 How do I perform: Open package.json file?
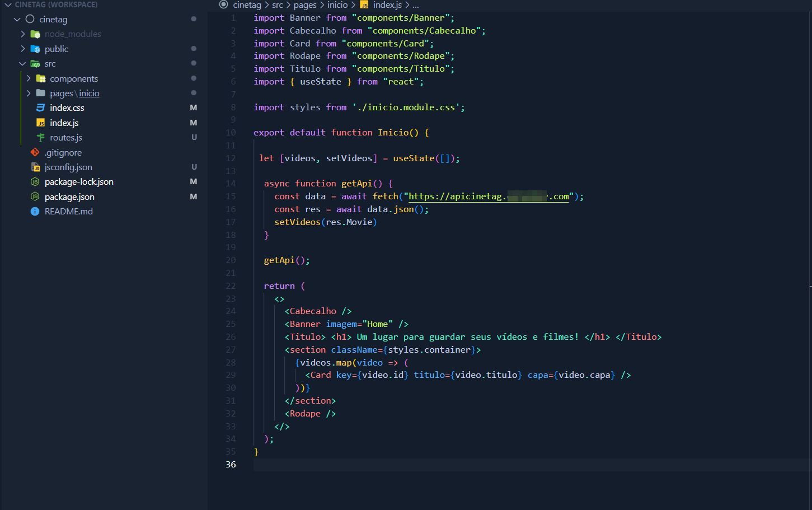69,196
